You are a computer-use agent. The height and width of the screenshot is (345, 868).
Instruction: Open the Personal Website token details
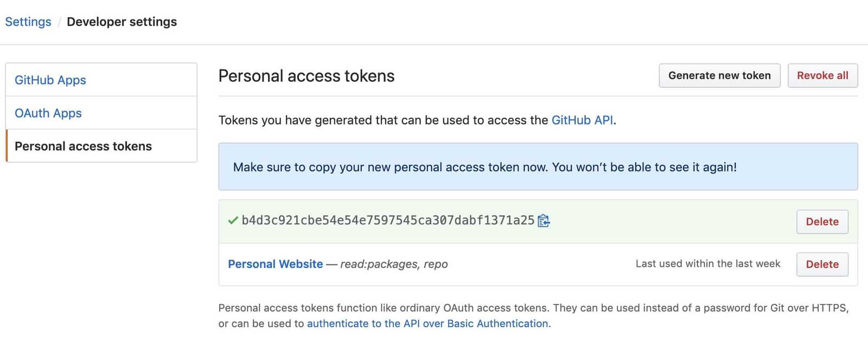[276, 264]
